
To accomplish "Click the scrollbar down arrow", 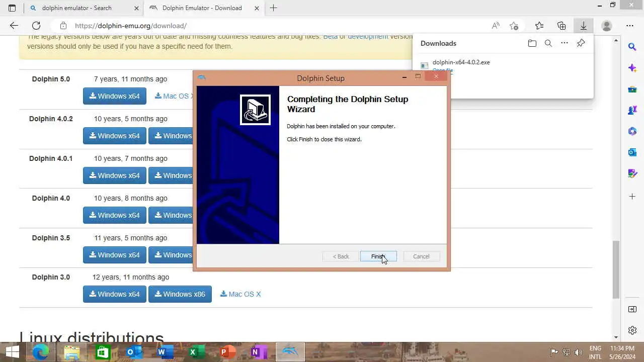I will pyautogui.click(x=616, y=337).
